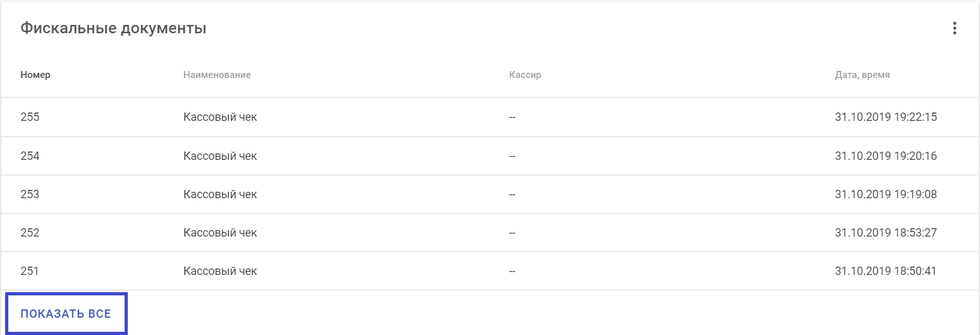Open fiscal document number 251
The image size is (980, 335).
[x=30, y=271]
